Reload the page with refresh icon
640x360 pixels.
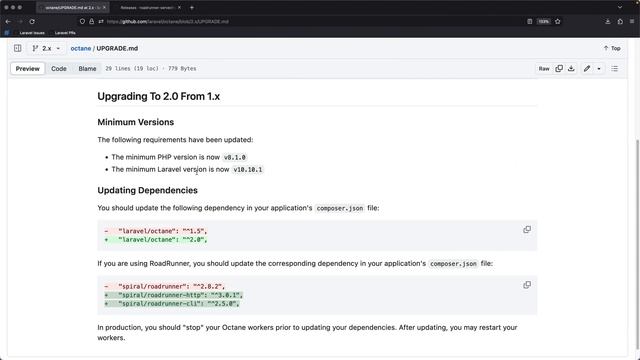click(x=32, y=21)
